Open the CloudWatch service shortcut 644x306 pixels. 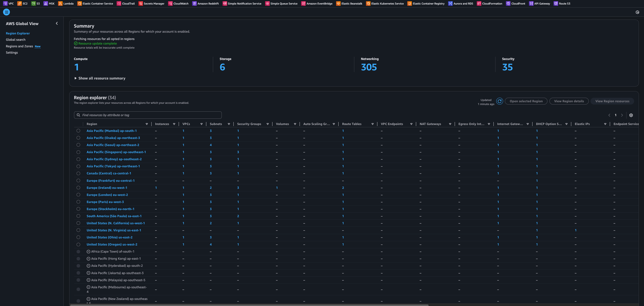click(x=170, y=4)
